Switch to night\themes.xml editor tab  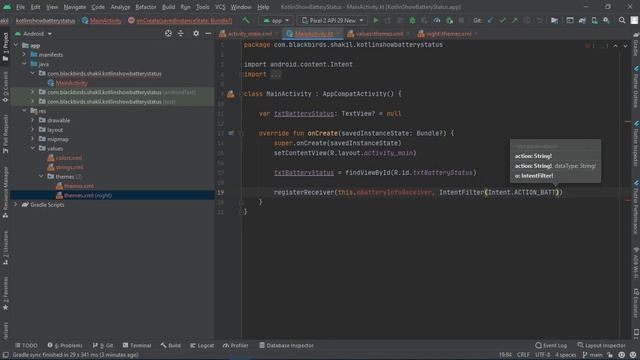click(x=448, y=34)
